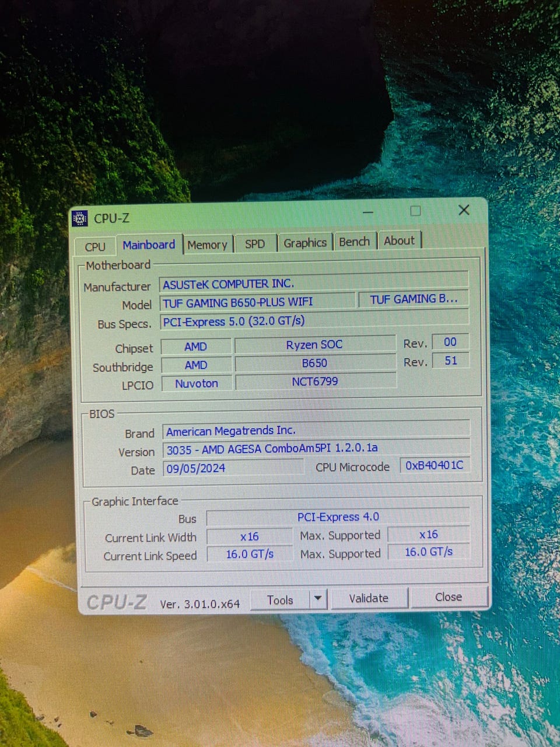The image size is (560, 747).
Task: Click the Current Link Width x16 value
Action: pos(250,536)
